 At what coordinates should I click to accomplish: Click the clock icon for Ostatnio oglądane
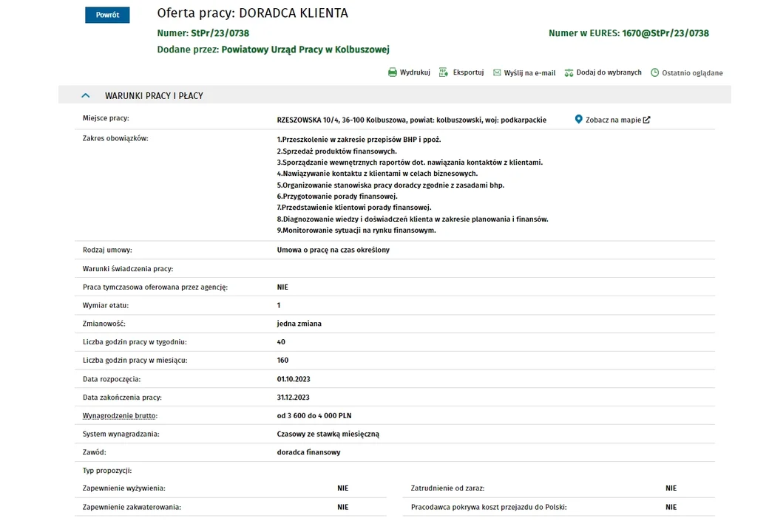[x=654, y=72]
